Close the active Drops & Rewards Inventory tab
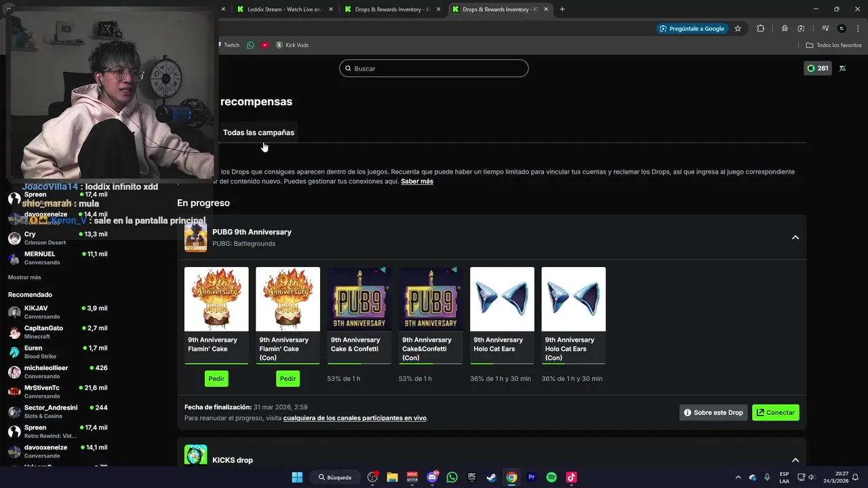This screenshot has width=868, height=488. tap(546, 9)
